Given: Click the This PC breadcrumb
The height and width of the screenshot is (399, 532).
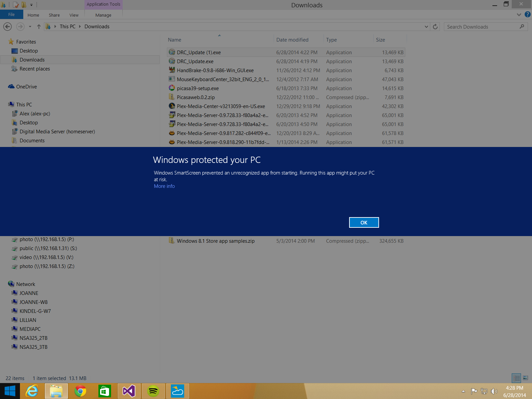Looking at the screenshot, I should coord(67,27).
